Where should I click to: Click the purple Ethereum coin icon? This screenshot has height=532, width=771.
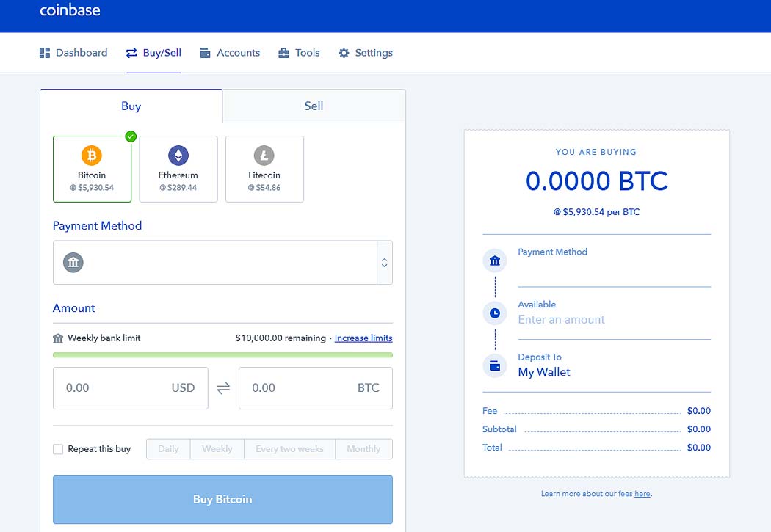point(178,156)
